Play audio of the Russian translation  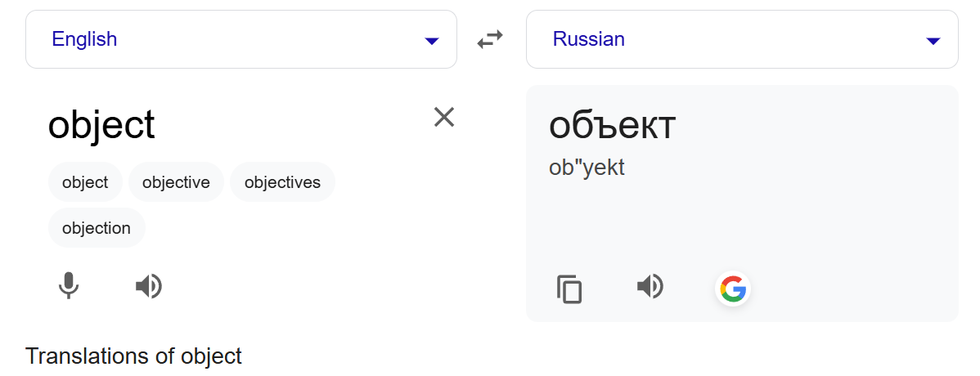coord(650,287)
